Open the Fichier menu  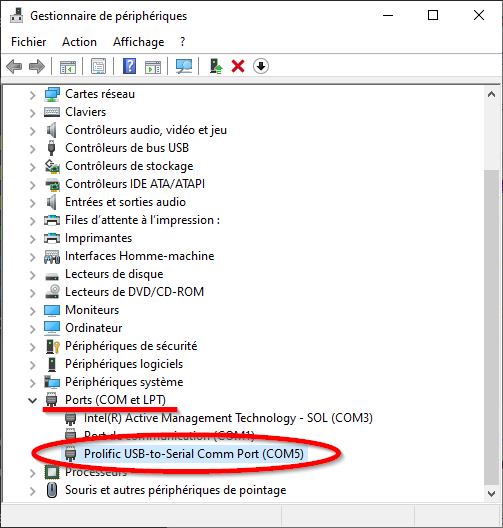[29, 42]
